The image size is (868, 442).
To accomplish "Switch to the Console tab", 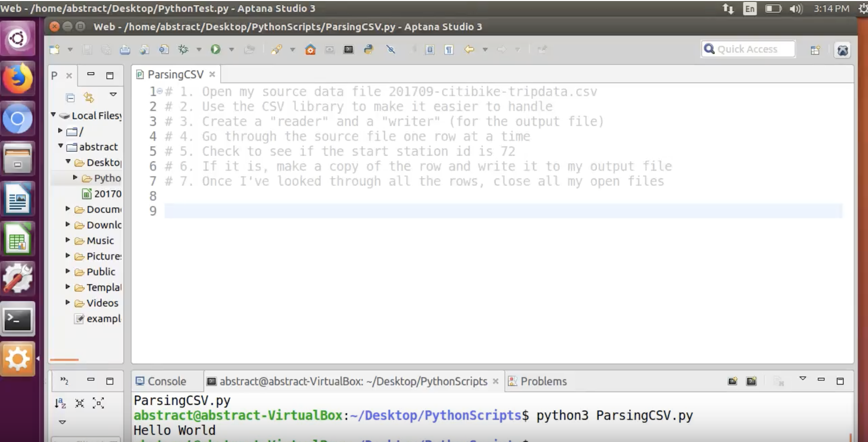I will (x=161, y=381).
